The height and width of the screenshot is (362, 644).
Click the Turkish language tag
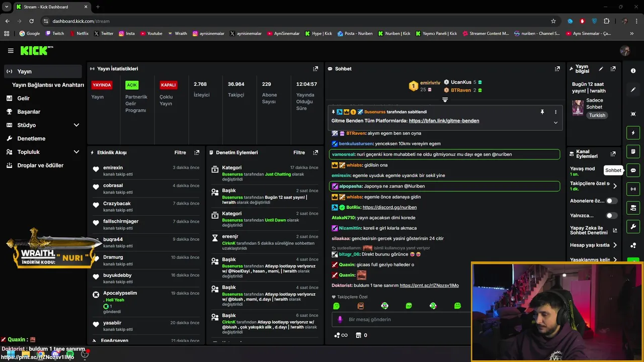[597, 115]
